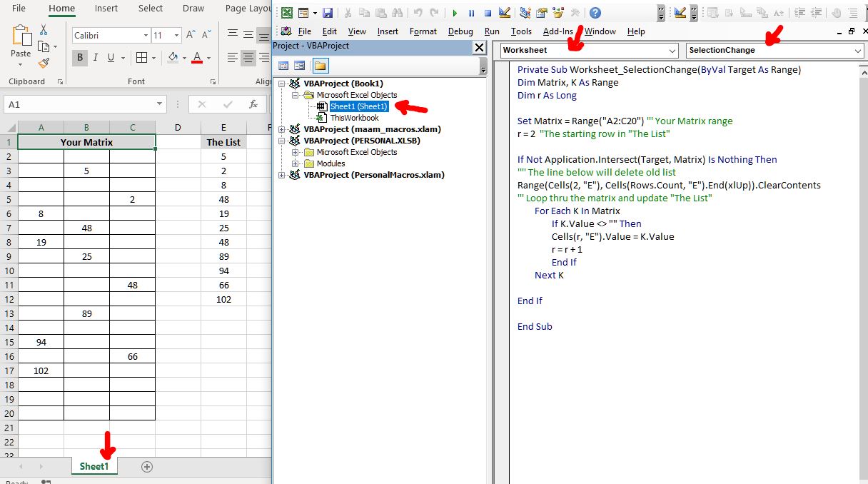This screenshot has width=868, height=484.
Task: Switch to Excel Insert ribbon tab
Action: tap(106, 9)
